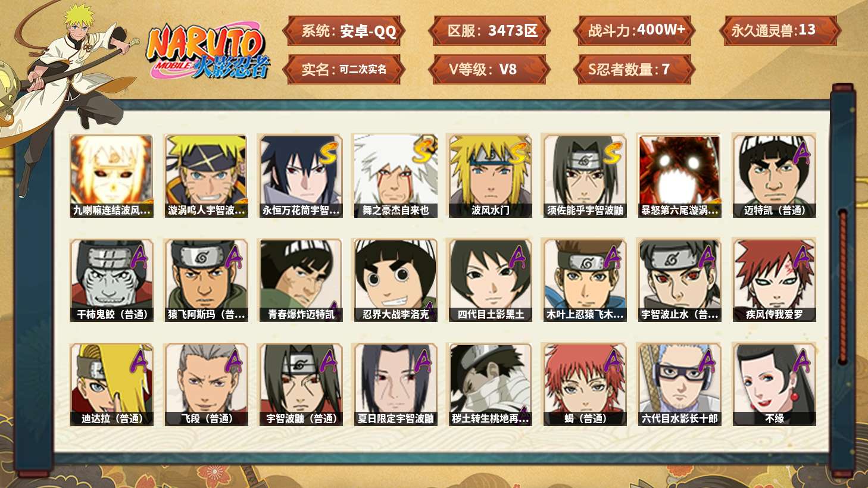Select the 迪达拉（普通） ninja portrait
Screen dimensions: 868x488
click(x=111, y=384)
